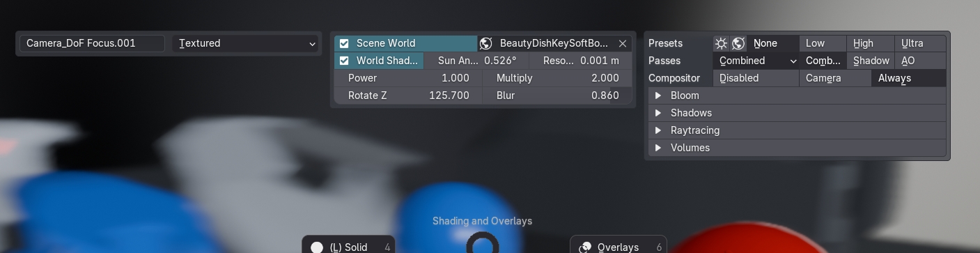The image size is (980, 253).
Task: Click the Overlays icon at the bottom
Action: (585, 247)
